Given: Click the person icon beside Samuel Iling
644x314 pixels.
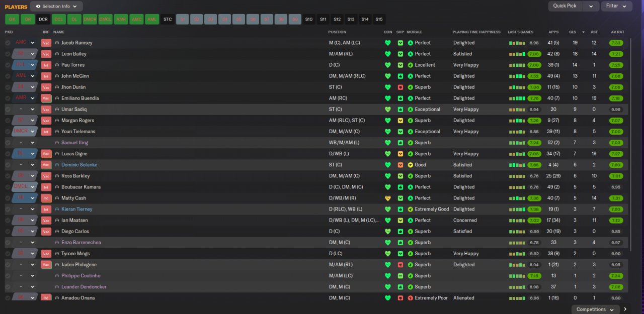Looking at the screenshot, I should coord(57,143).
